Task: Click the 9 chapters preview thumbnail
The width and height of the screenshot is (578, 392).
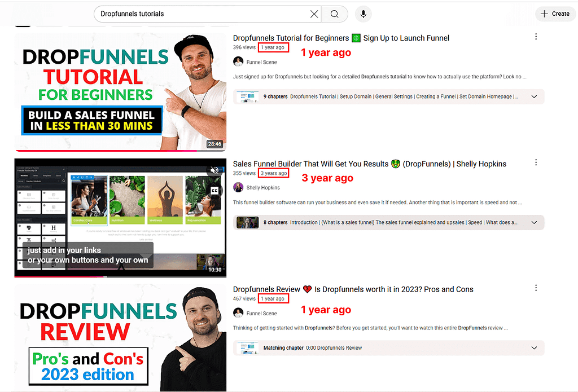Action: pos(248,97)
